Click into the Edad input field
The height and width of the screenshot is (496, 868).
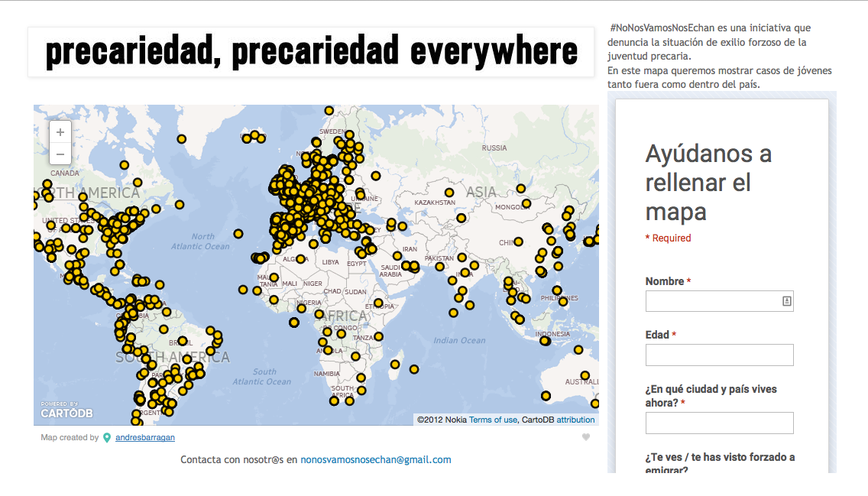(719, 355)
